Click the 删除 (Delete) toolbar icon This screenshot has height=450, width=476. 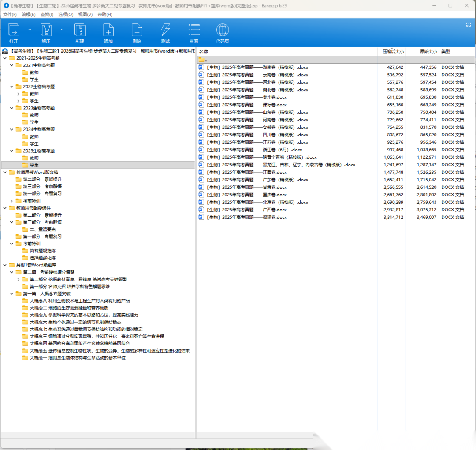137,31
